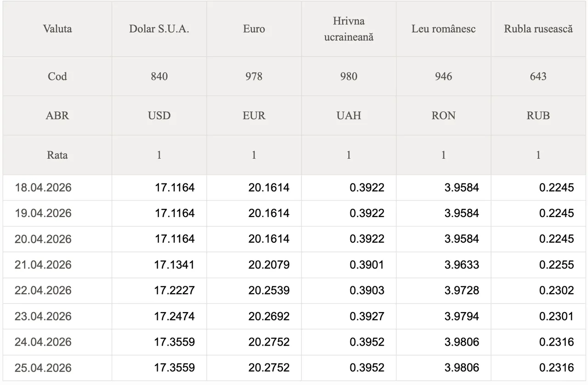The image size is (588, 385).
Task: Click the Leu românesc column header
Action: point(443,29)
